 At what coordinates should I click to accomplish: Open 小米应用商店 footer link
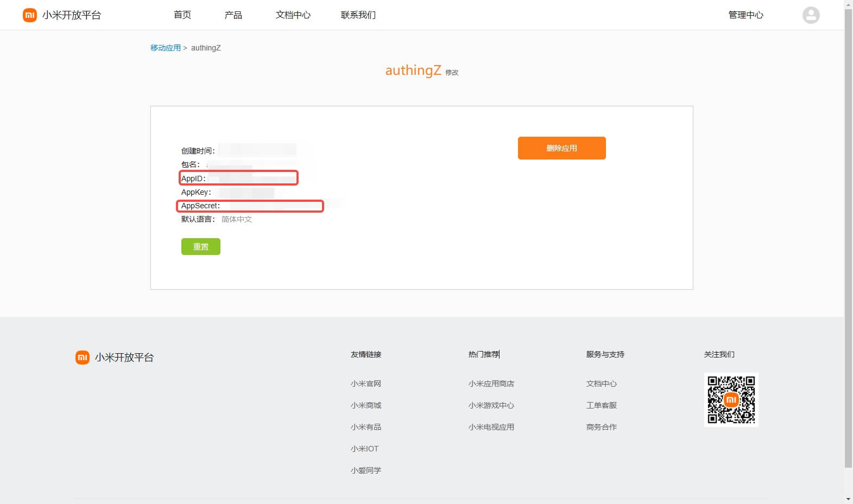(x=491, y=384)
